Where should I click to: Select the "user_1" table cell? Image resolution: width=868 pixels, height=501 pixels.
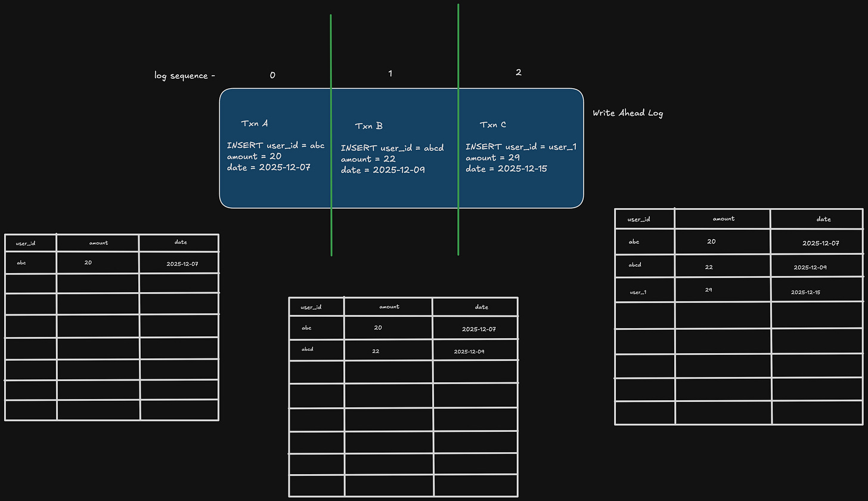[638, 292]
